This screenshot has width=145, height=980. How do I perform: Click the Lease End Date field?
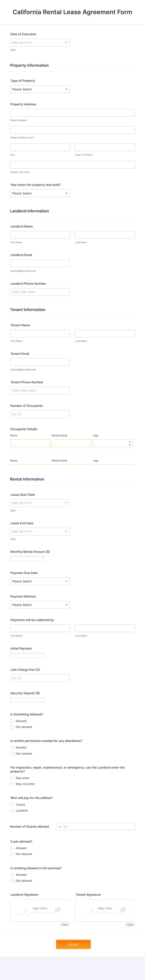pos(40,531)
